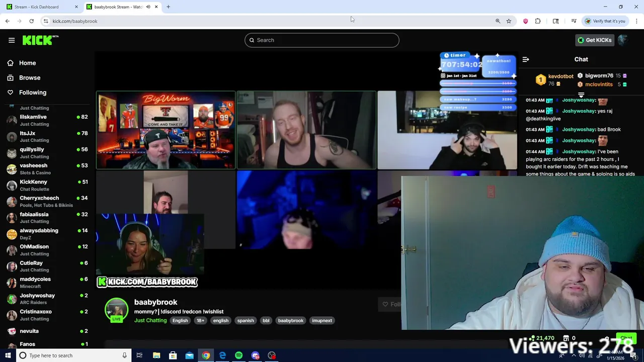Open the tab search icon in toolbar
The width and height of the screenshot is (644, 362).
[556, 21]
